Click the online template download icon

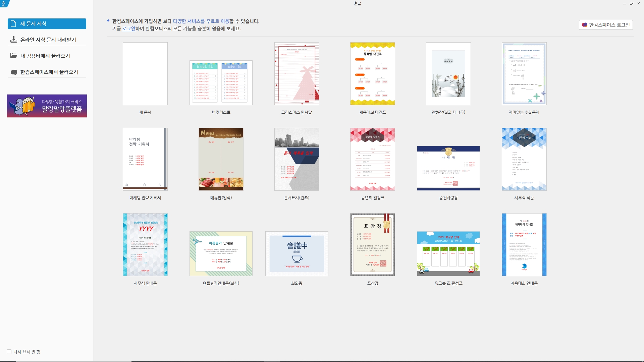(13, 40)
